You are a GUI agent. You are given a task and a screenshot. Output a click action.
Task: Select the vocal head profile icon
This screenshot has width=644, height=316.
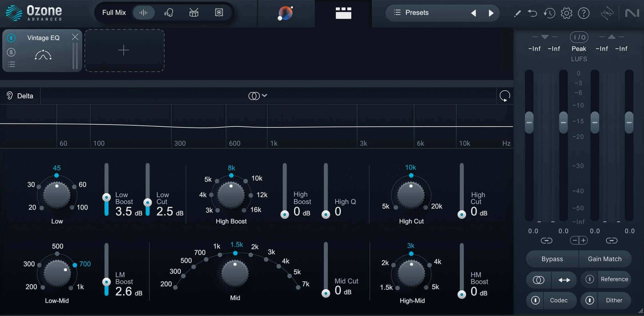[169, 13]
